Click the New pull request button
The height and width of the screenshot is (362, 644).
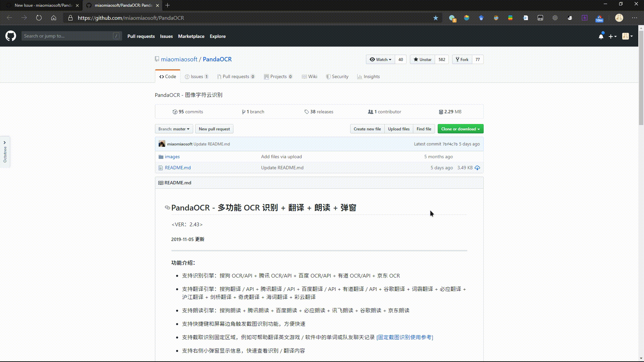pos(214,129)
